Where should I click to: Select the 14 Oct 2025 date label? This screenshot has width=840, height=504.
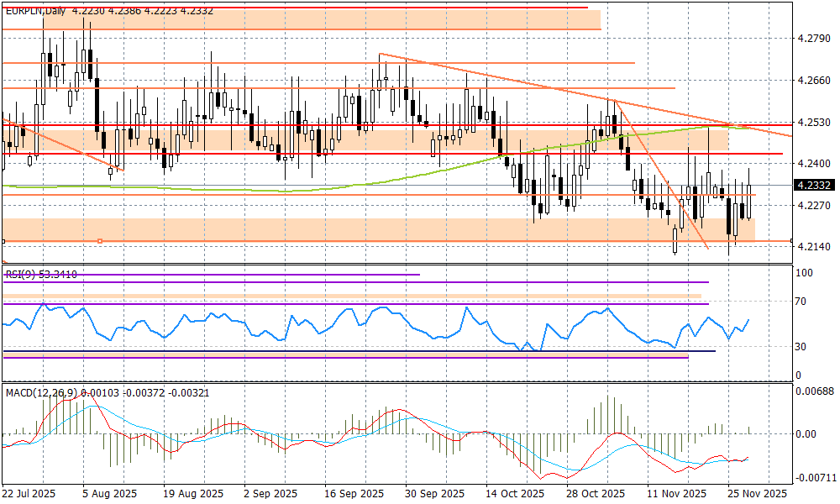tap(514, 493)
